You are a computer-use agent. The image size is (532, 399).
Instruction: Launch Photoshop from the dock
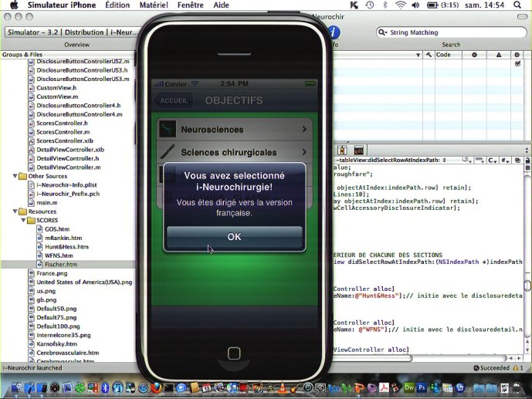(x=422, y=387)
